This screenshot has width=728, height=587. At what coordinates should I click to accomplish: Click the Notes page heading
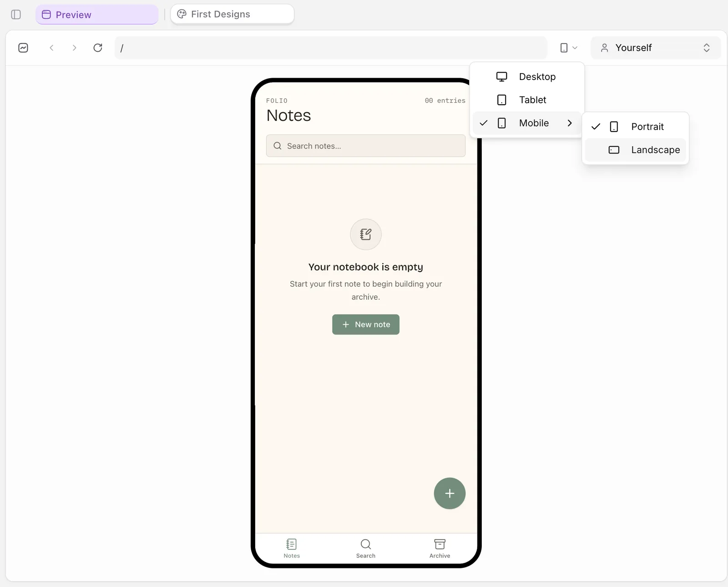288,115
